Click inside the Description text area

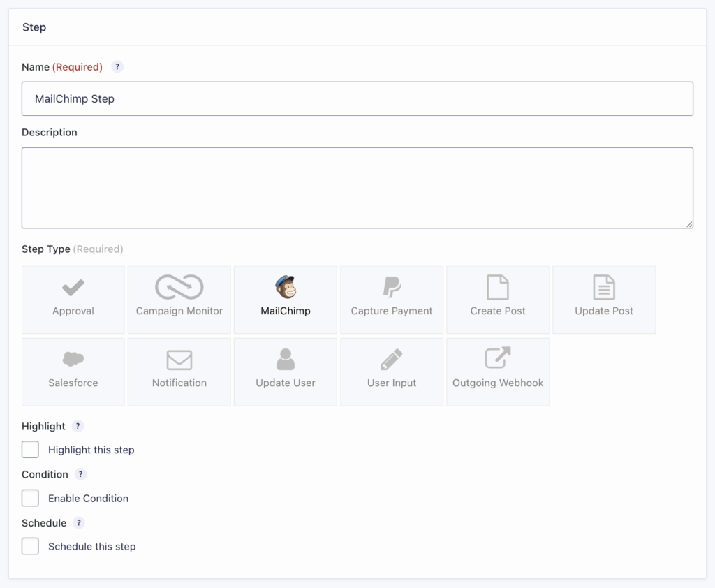click(x=357, y=187)
